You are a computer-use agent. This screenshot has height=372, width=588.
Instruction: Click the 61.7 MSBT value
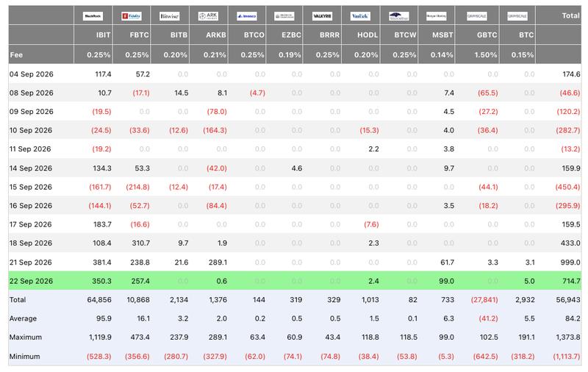pos(448,262)
